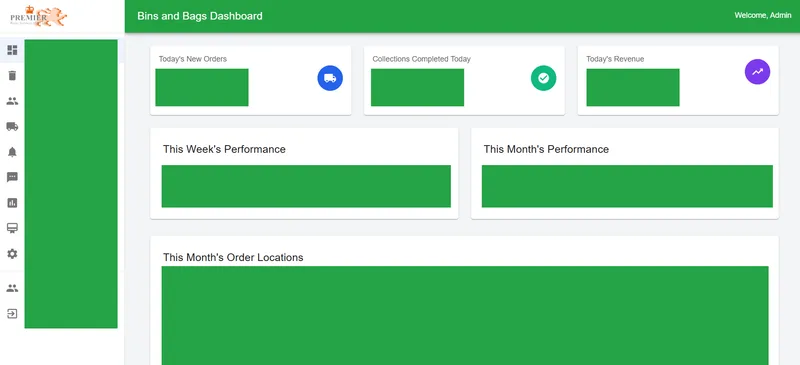Click the logout exit arrow icon
The width and height of the screenshot is (800, 365).
pos(12,313)
